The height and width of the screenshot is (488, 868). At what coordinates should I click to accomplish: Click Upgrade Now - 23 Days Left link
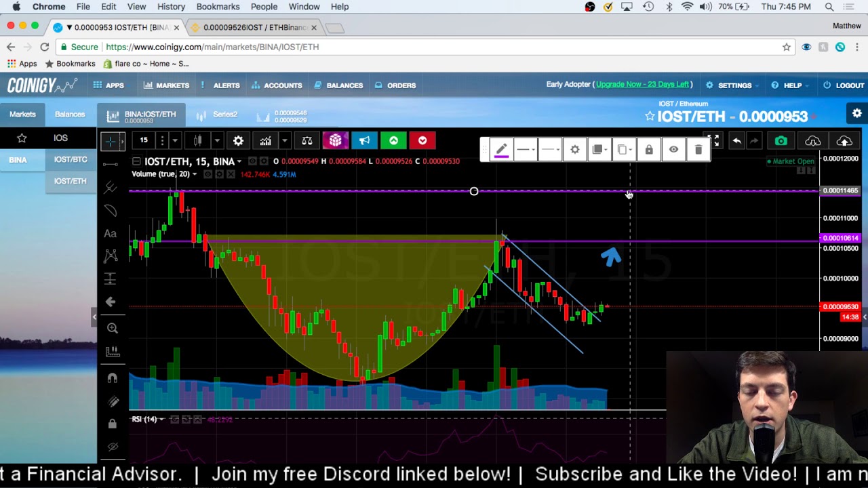point(642,84)
